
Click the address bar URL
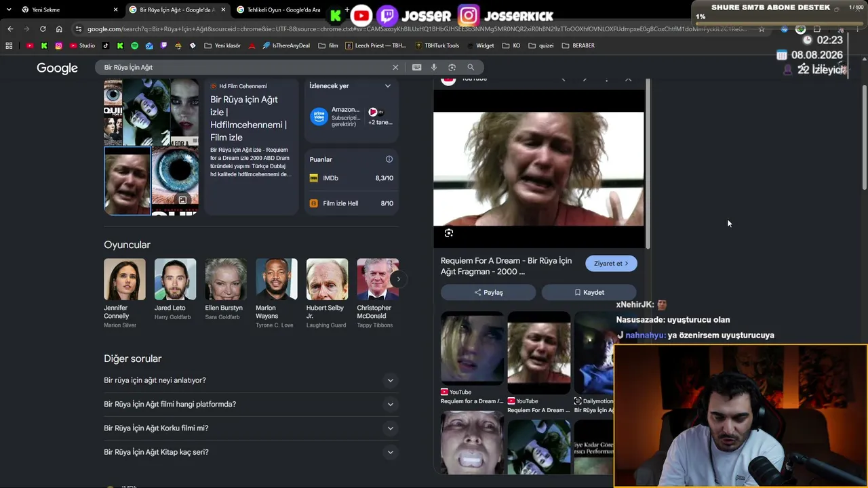click(417, 29)
